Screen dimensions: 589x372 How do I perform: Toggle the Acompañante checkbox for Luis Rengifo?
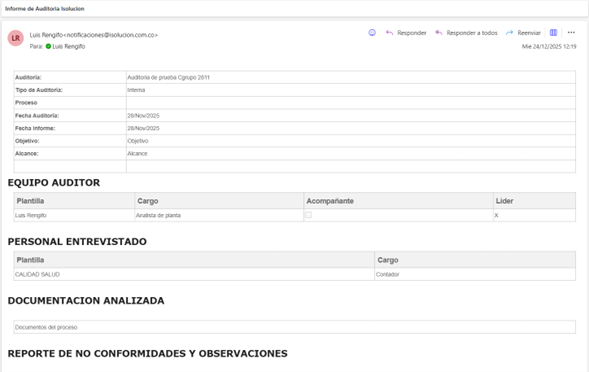pyautogui.click(x=308, y=215)
